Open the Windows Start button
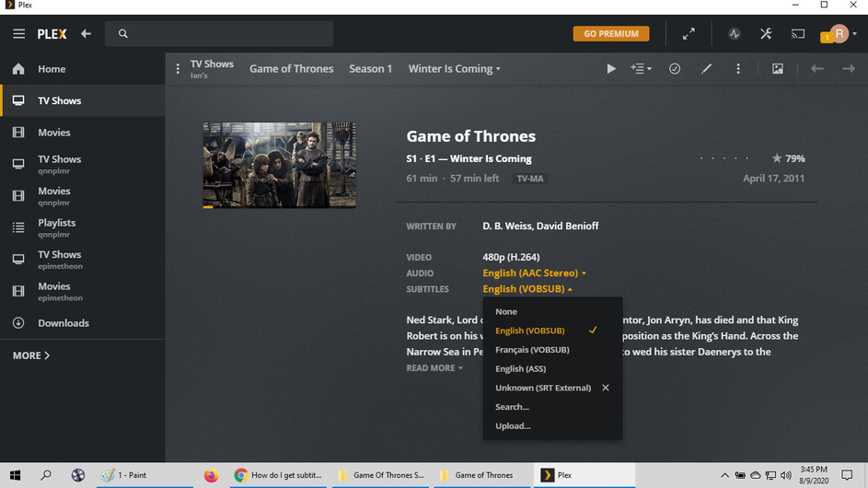The image size is (868, 488). [15, 475]
